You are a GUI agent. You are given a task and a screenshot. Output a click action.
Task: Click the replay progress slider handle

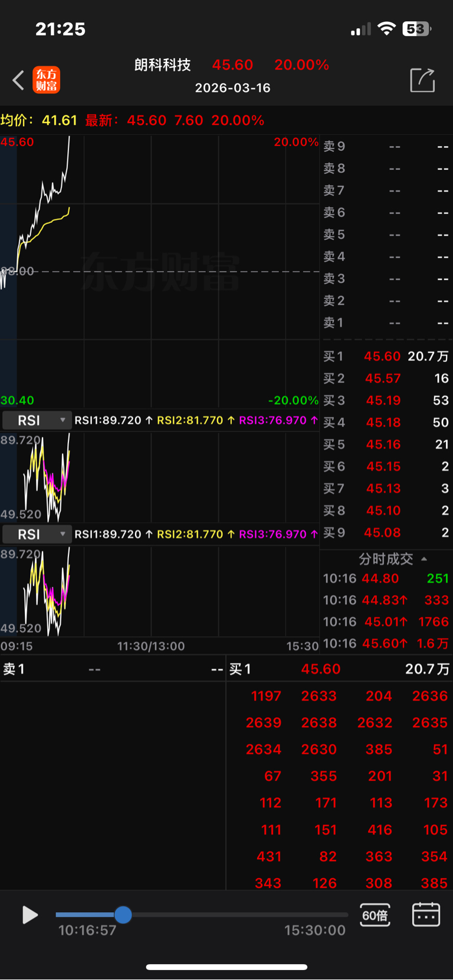click(123, 915)
